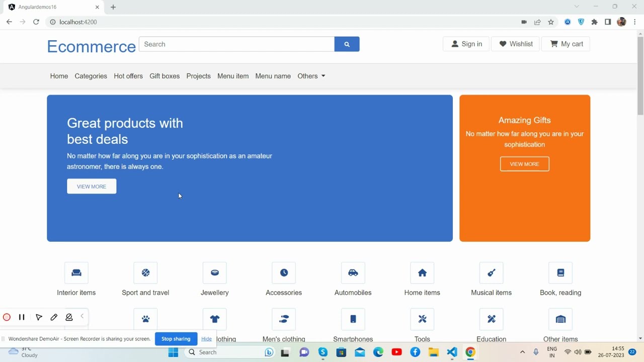
Task: Select the Jewellery category icon
Action: pos(215,273)
